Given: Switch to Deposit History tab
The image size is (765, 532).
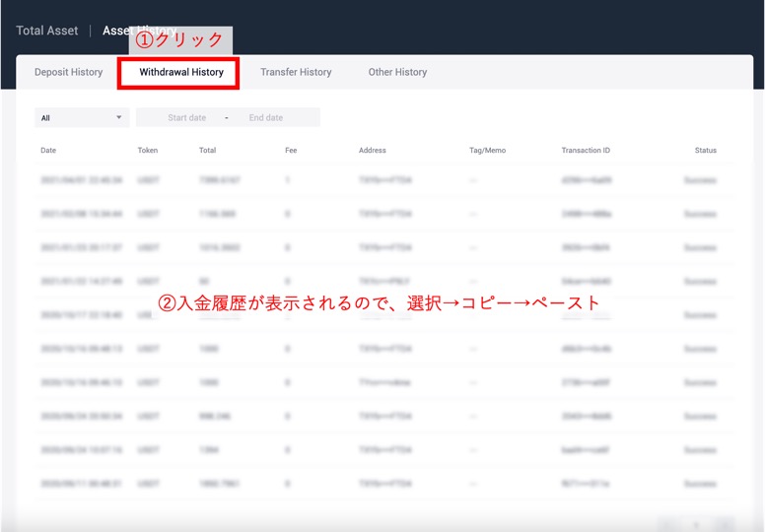Looking at the screenshot, I should 68,72.
